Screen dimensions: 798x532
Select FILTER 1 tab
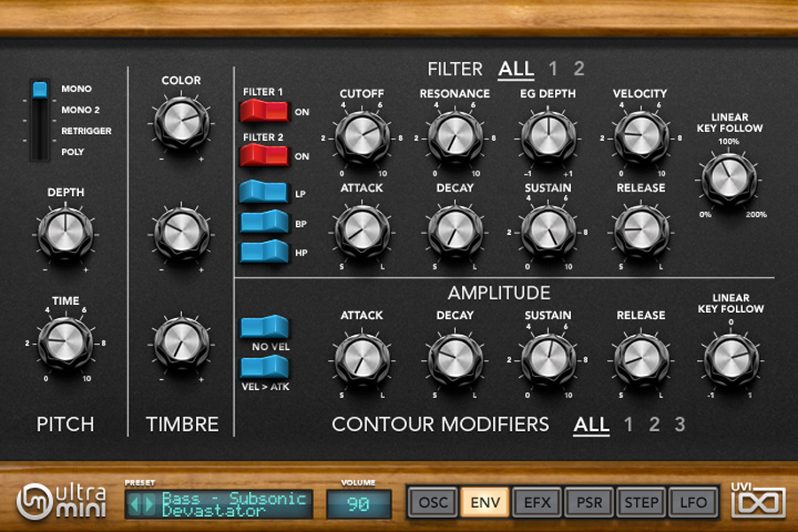click(552, 69)
